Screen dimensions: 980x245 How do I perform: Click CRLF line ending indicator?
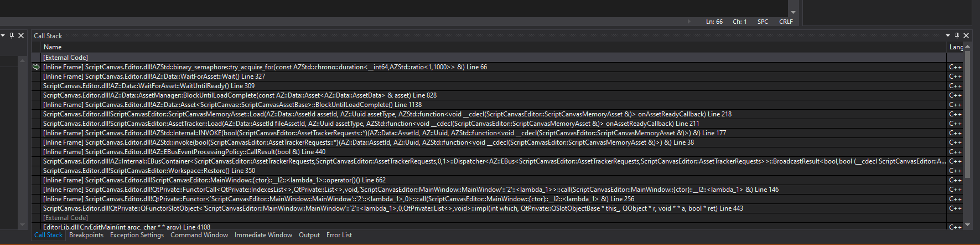pos(786,22)
